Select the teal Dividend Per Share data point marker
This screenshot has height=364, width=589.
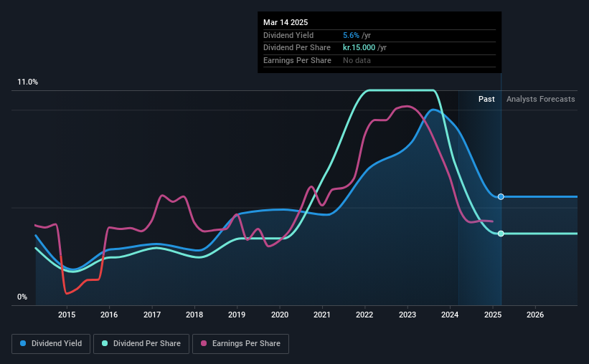[x=501, y=234]
